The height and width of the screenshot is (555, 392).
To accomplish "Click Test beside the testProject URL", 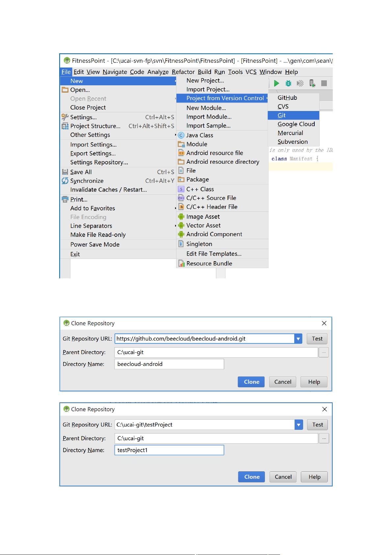I will click(x=318, y=425).
